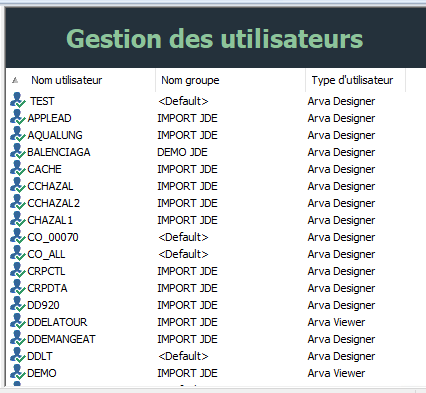Select the DD920 user name
Image resolution: width=426 pixels, height=393 pixels.
coord(43,305)
